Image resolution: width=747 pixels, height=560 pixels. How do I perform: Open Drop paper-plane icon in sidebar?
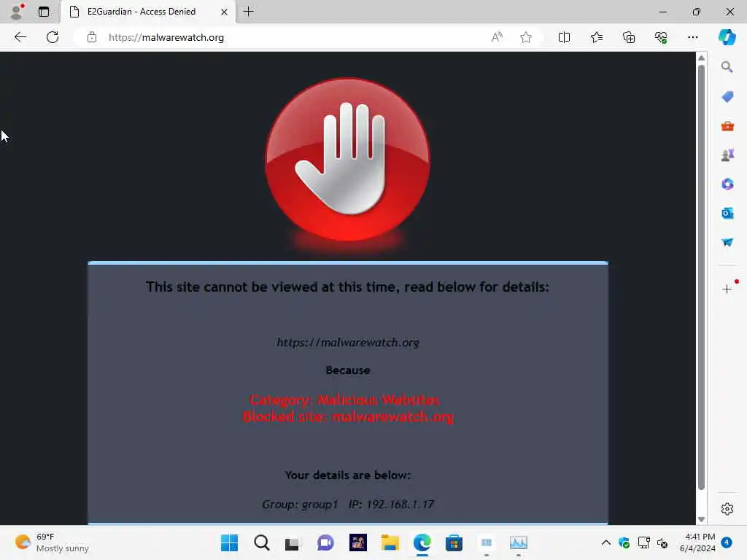tap(727, 242)
